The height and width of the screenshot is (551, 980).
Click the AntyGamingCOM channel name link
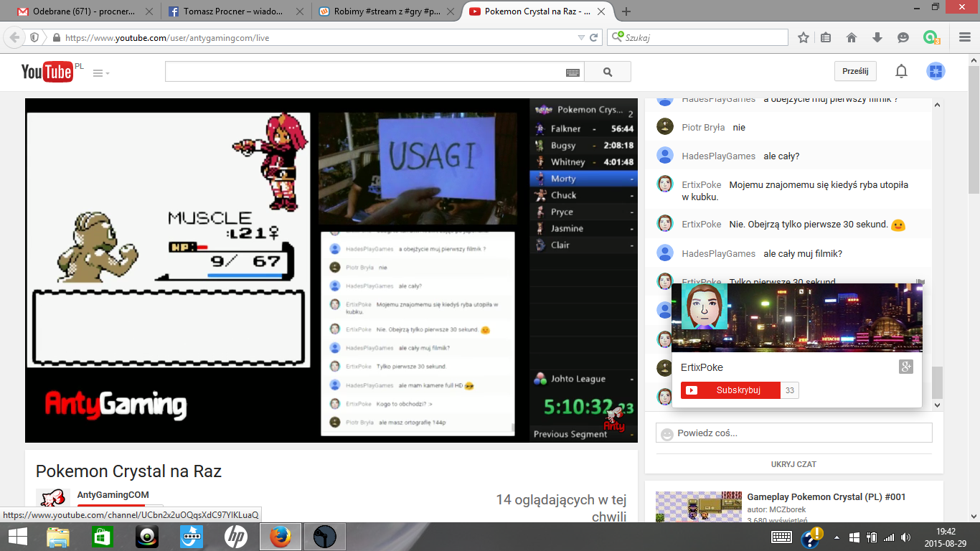point(113,495)
